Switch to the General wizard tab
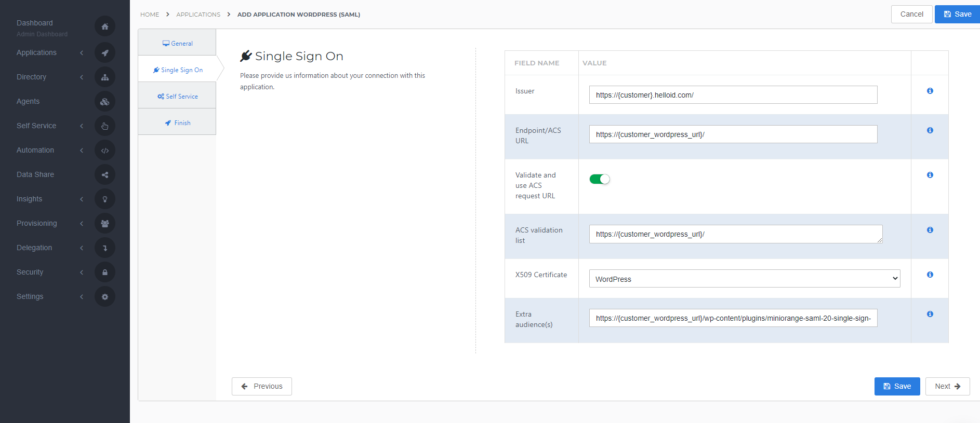The width and height of the screenshot is (980, 423). point(177,43)
